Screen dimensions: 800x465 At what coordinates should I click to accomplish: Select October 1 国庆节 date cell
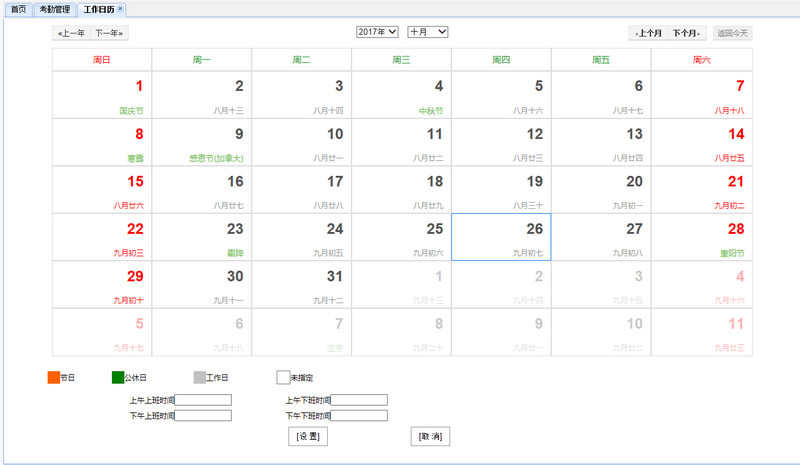[x=102, y=95]
